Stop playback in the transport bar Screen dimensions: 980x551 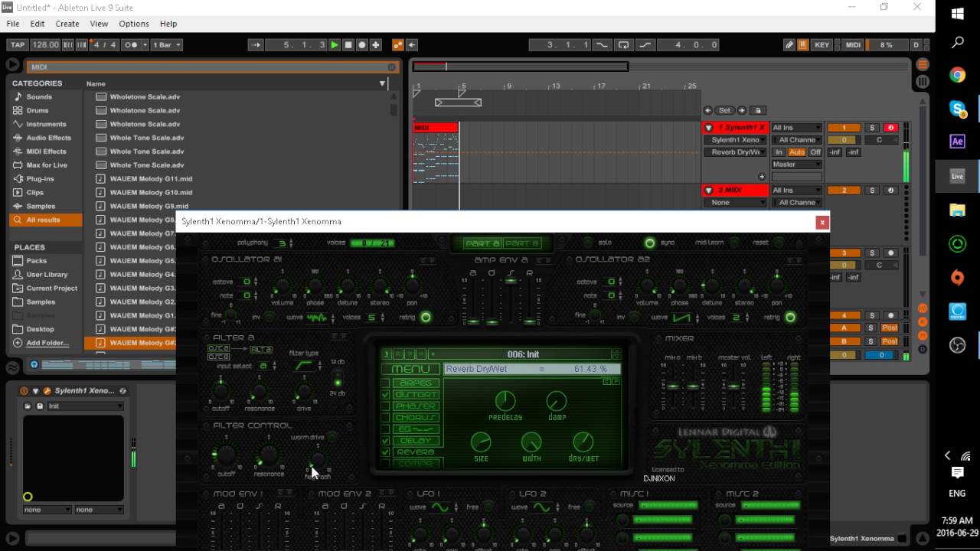(x=348, y=45)
